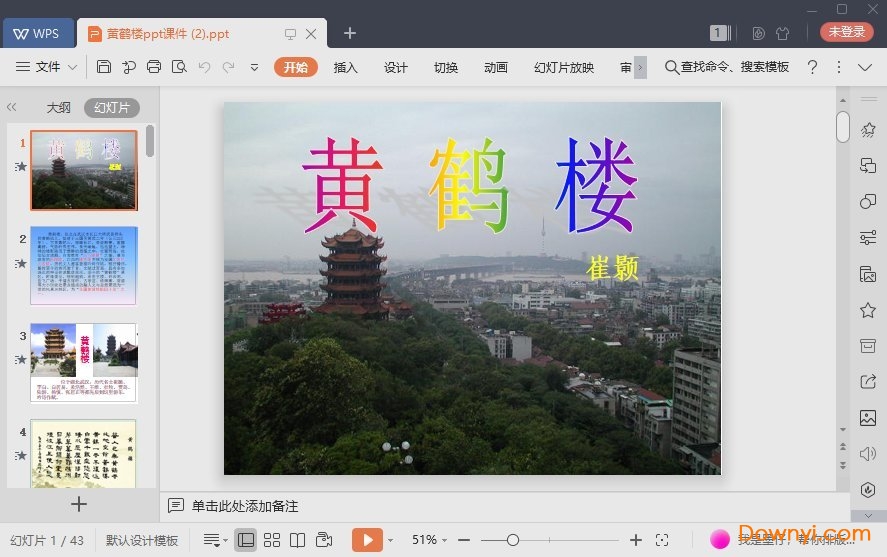This screenshot has width=887, height=557.
Task: Zoom in with plus button
Action: (635, 541)
